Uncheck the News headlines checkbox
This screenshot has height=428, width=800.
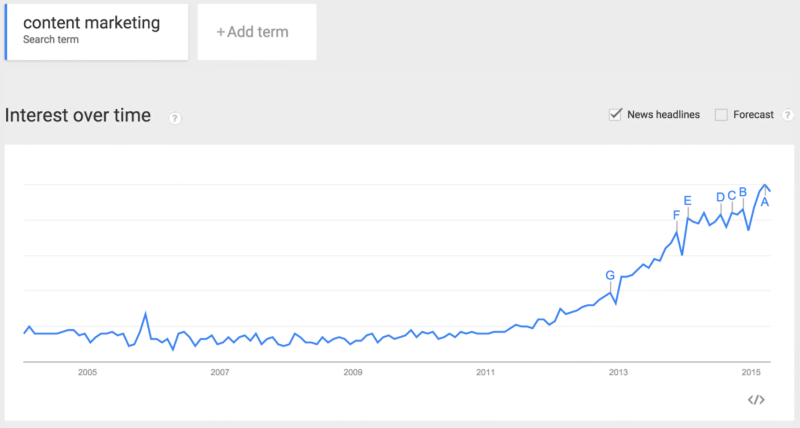click(x=616, y=115)
